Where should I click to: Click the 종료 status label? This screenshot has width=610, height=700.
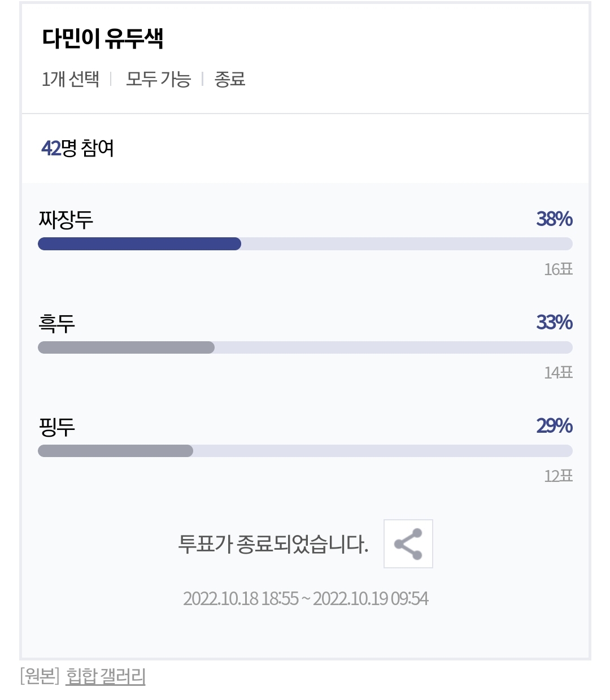point(230,79)
